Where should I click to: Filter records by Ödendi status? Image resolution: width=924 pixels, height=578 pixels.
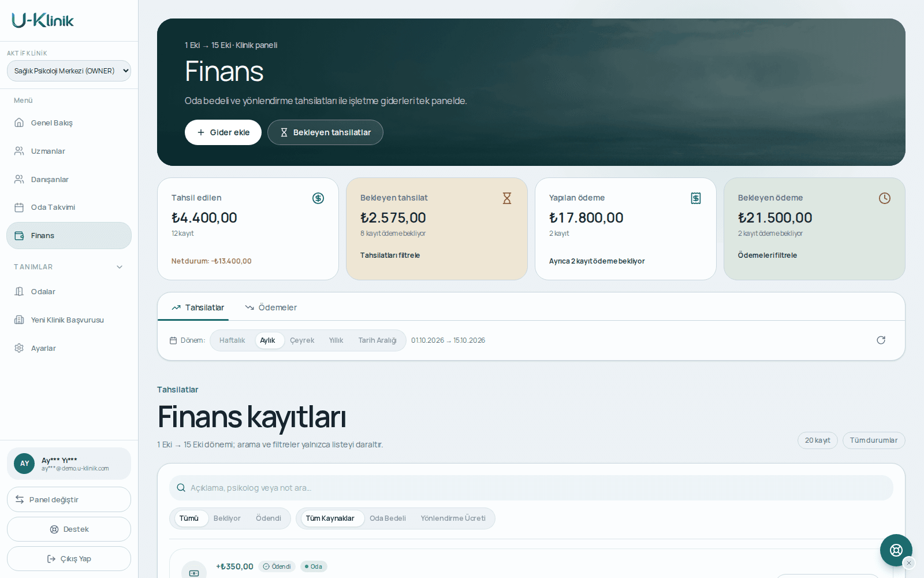[x=269, y=518]
